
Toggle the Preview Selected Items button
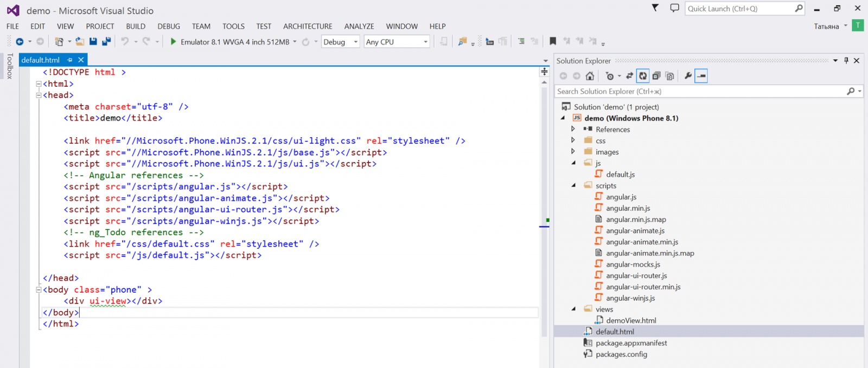pyautogui.click(x=701, y=76)
